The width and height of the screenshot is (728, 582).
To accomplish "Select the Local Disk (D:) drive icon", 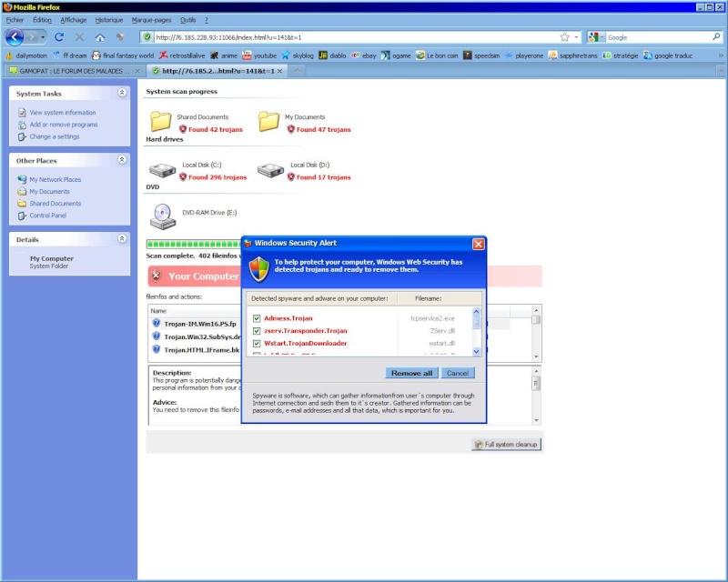I will coord(270,170).
